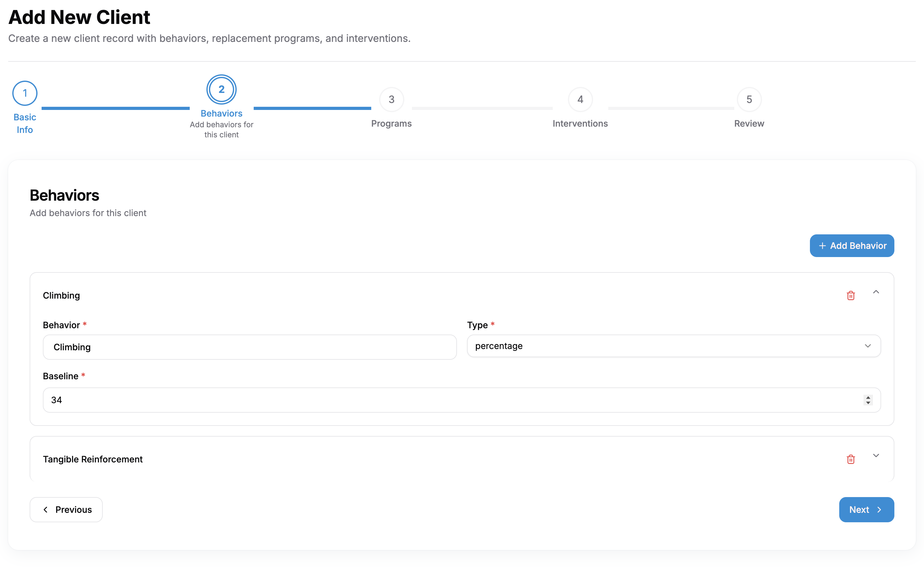Decrease Baseline value with down spinner arrow
This screenshot has height=567, width=924.
pos(868,403)
